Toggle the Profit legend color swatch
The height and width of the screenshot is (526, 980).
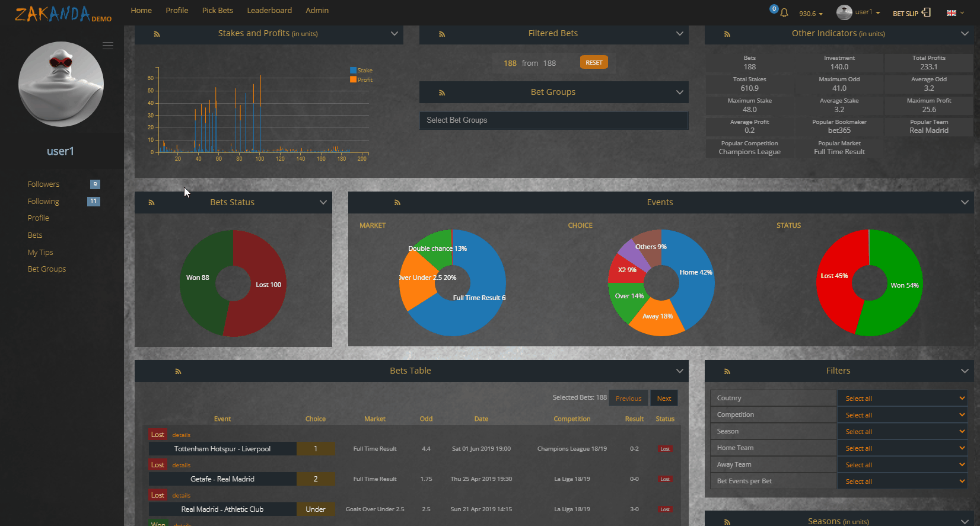353,79
